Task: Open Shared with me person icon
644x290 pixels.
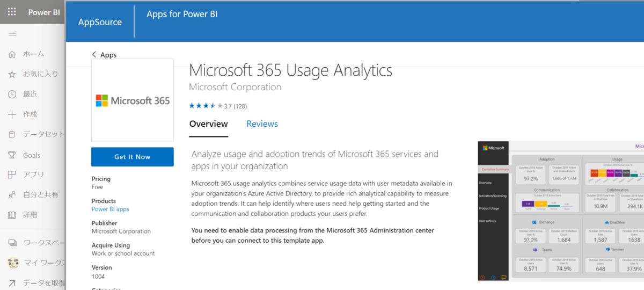Action: click(12, 194)
